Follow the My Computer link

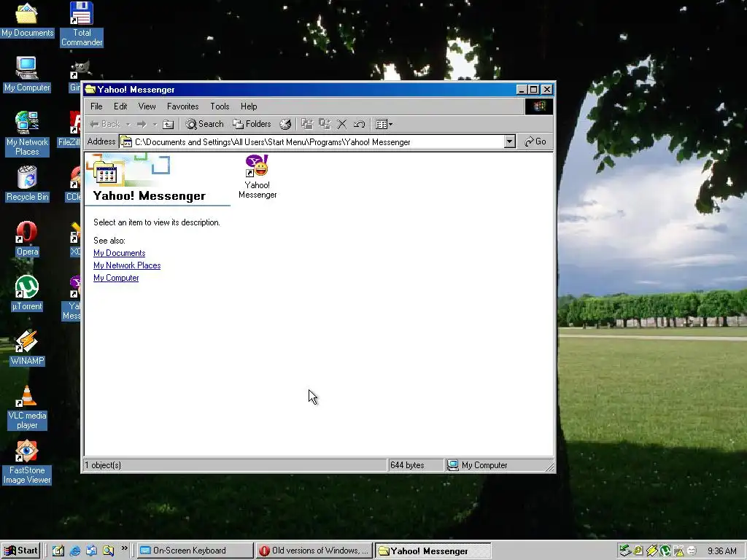(116, 278)
